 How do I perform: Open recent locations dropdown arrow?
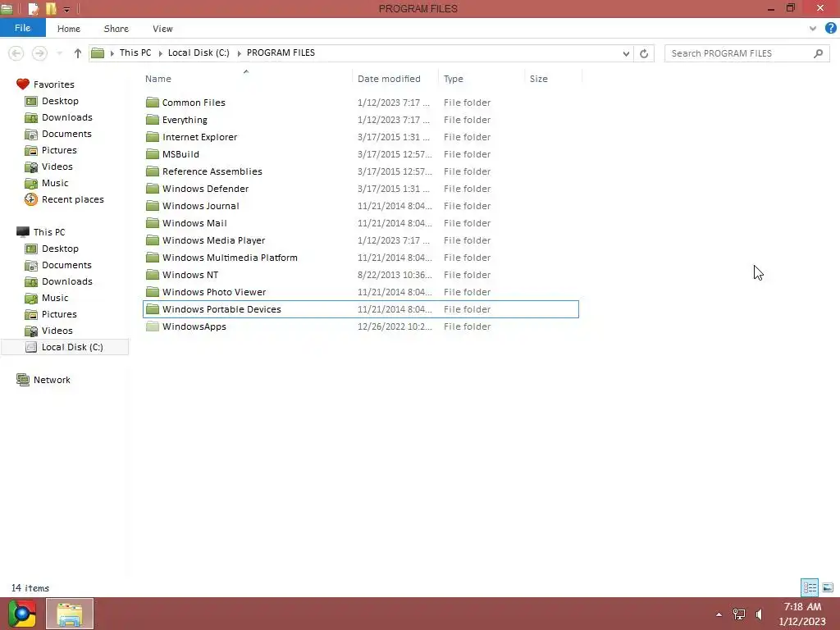pos(59,53)
